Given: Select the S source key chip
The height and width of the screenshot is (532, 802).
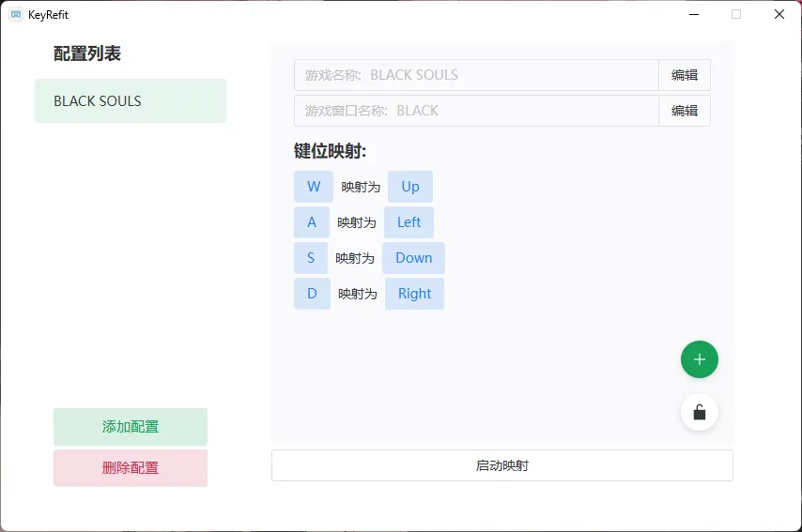Looking at the screenshot, I should pyautogui.click(x=310, y=258).
